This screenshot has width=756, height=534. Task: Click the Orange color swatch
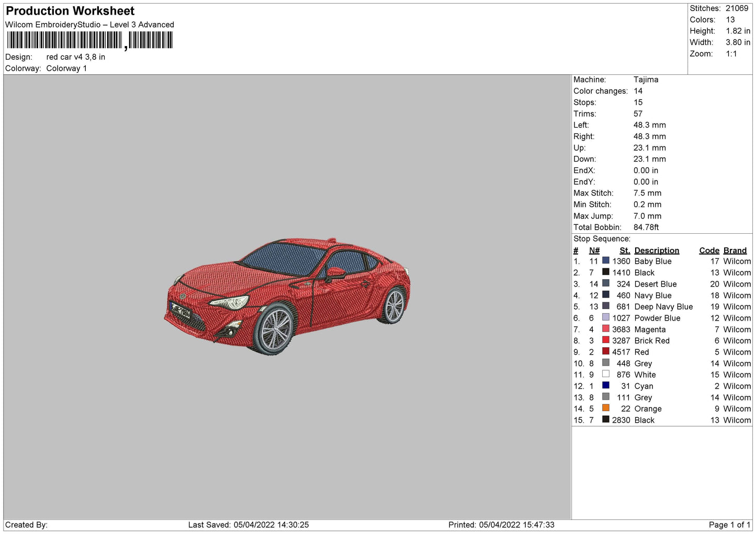[x=605, y=408]
